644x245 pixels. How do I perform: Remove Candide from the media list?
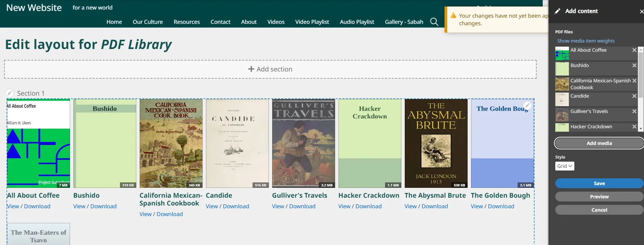(x=634, y=96)
